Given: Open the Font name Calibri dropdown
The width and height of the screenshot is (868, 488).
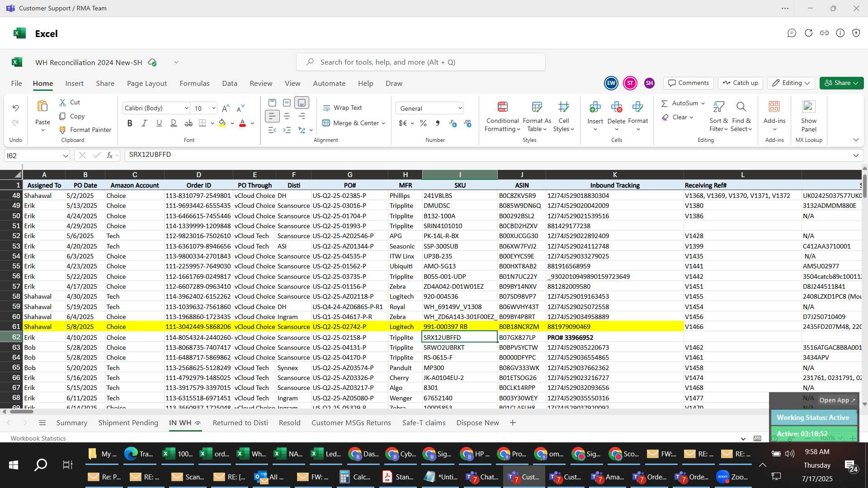Looking at the screenshot, I should pyautogui.click(x=186, y=108).
